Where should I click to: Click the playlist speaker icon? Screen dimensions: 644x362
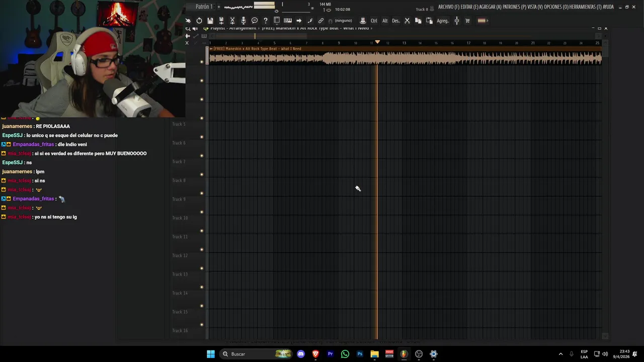[x=195, y=29]
